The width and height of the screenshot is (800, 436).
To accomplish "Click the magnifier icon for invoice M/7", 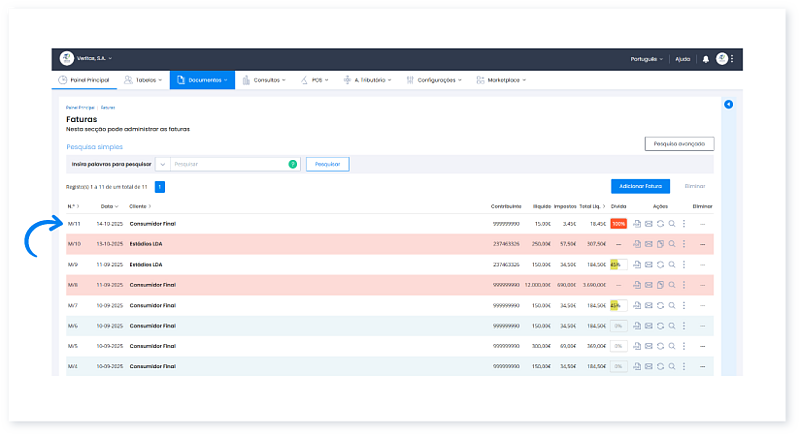I will coord(672,306).
